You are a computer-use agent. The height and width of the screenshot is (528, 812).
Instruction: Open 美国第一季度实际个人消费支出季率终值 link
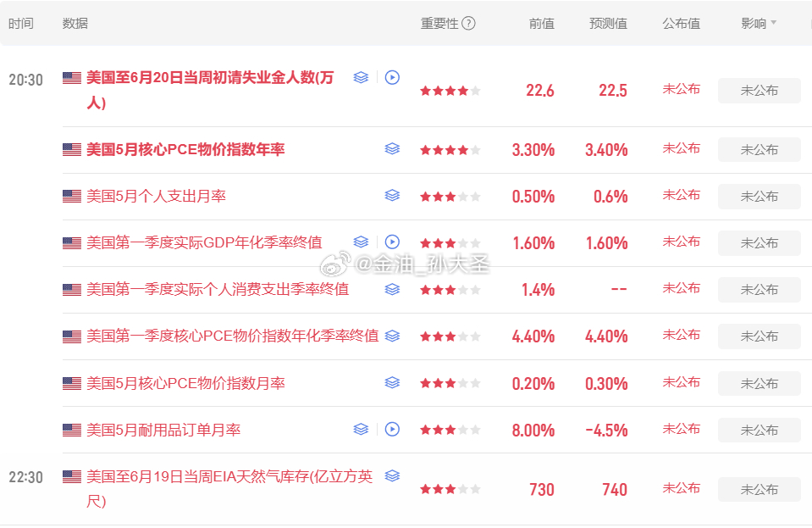click(x=218, y=289)
